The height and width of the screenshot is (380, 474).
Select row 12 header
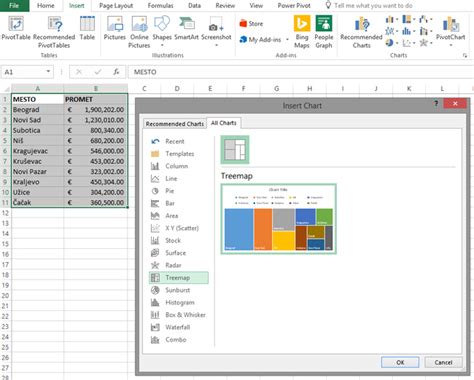pos(5,213)
